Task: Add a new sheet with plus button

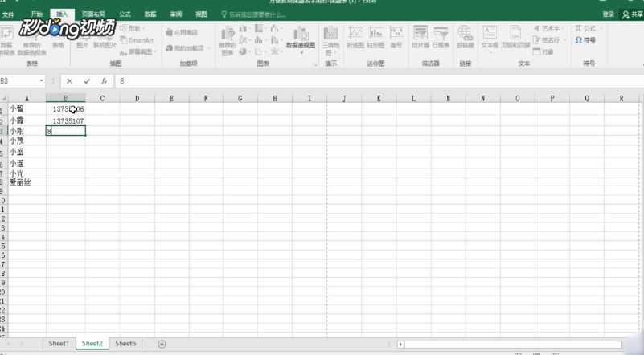Action: (162, 344)
